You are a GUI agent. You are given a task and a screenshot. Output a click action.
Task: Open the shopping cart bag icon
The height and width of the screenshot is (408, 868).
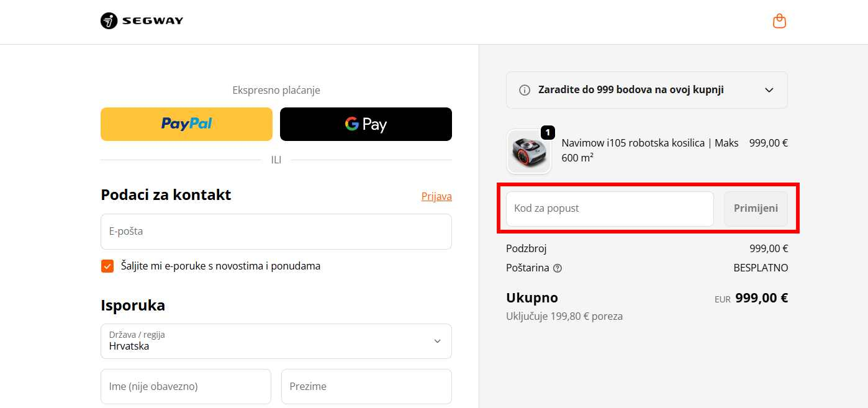779,20
